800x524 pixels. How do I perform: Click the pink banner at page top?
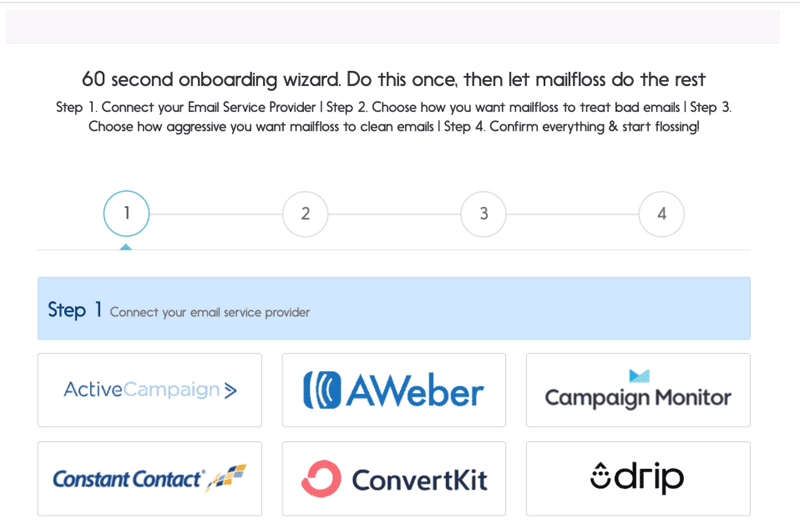[393, 27]
